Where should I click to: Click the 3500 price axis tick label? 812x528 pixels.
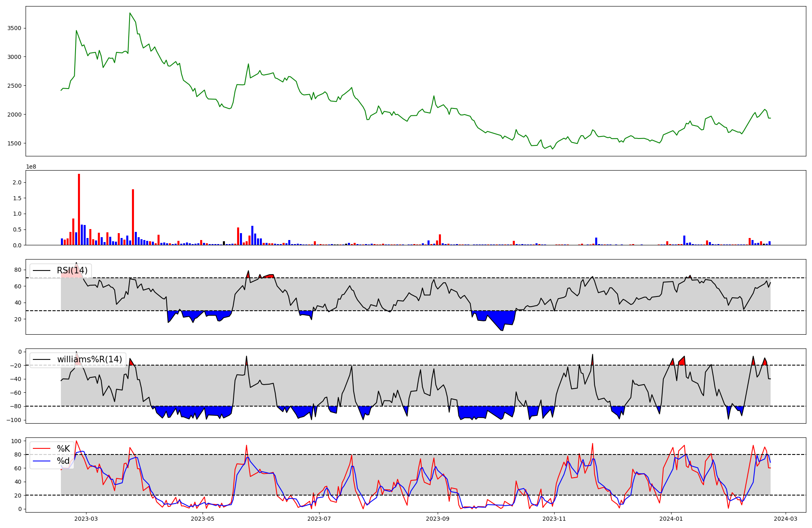tap(14, 28)
